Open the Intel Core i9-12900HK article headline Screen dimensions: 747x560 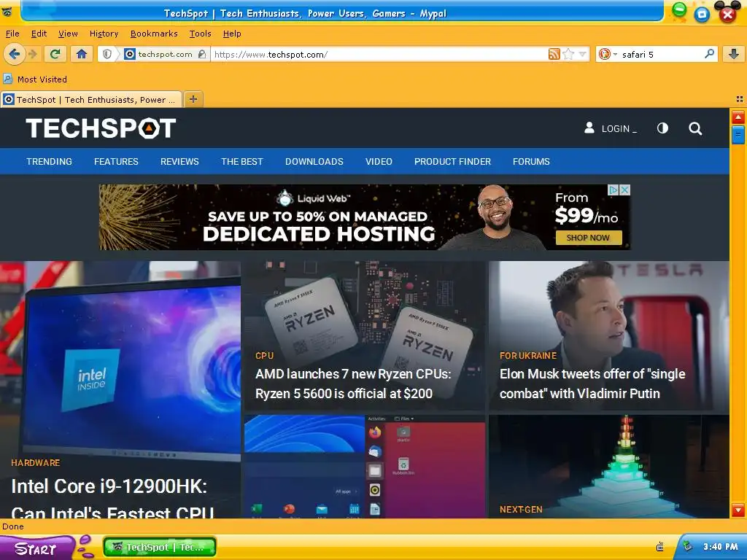pyautogui.click(x=112, y=499)
